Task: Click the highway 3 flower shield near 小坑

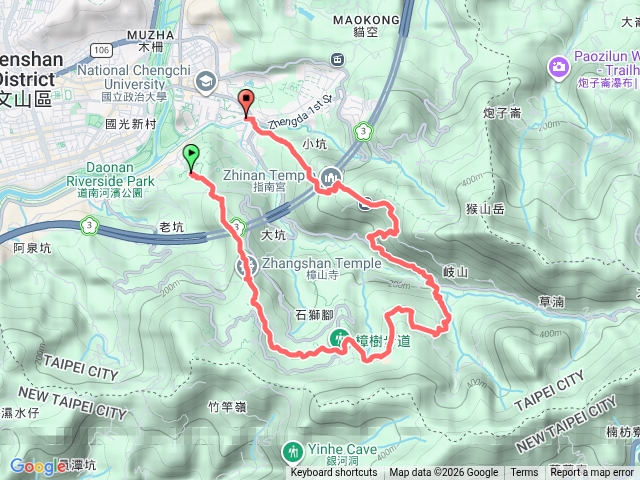Action: pyautogui.click(x=363, y=131)
